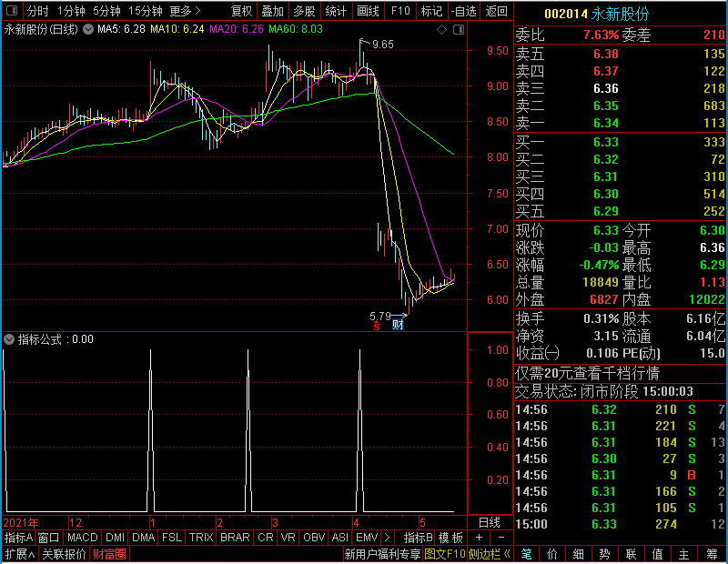Open the 多股 multi-stock view

[304, 11]
